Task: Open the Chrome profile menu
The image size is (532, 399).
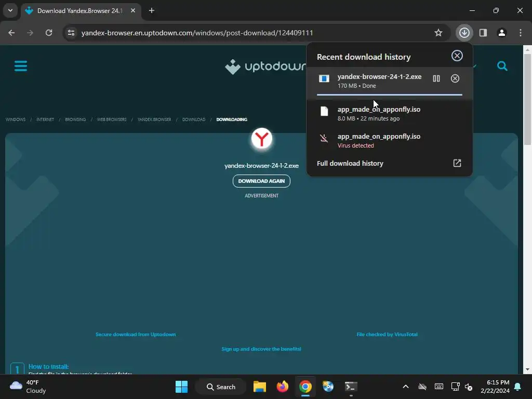Action: pyautogui.click(x=502, y=33)
